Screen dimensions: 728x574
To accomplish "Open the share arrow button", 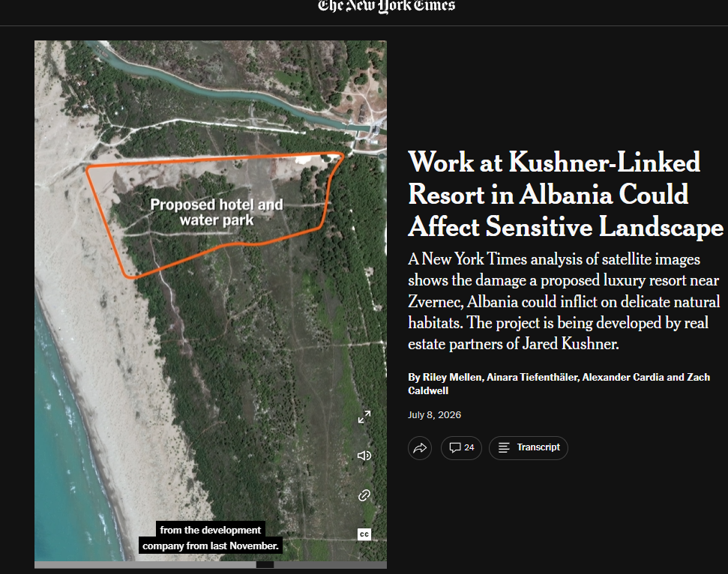I will [x=420, y=448].
